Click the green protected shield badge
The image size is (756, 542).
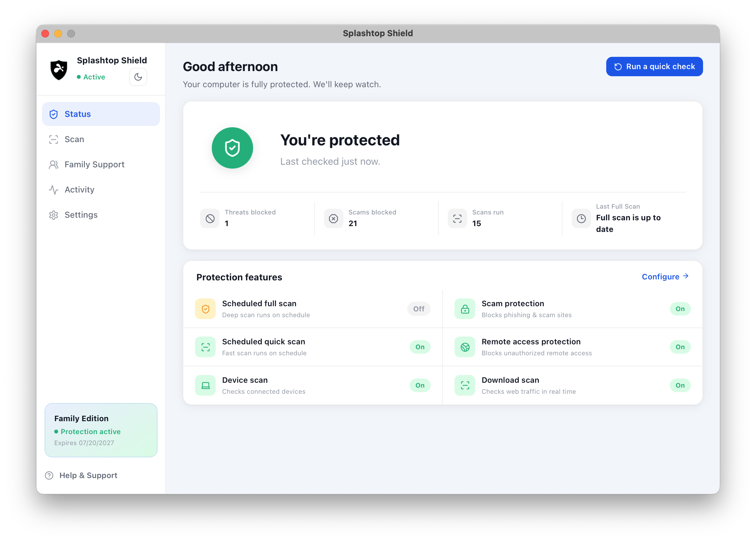232,148
